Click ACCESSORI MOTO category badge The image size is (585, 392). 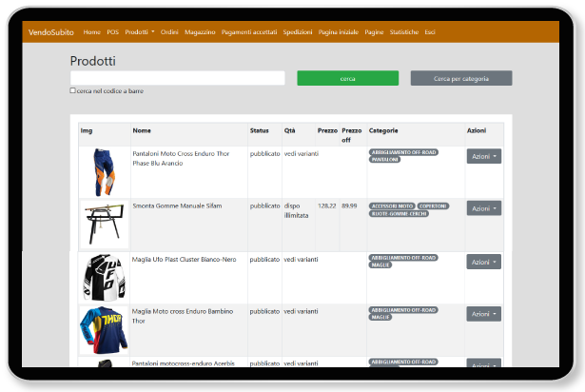(x=392, y=206)
